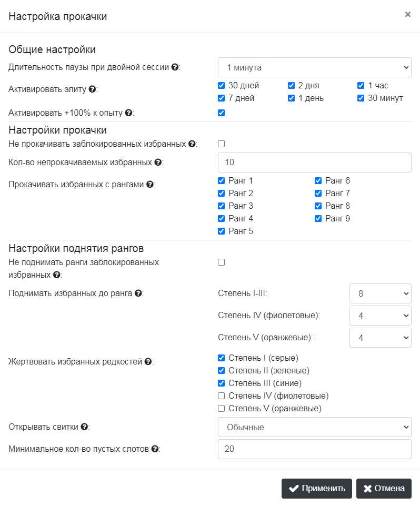Click the Отмена button

coord(384,489)
